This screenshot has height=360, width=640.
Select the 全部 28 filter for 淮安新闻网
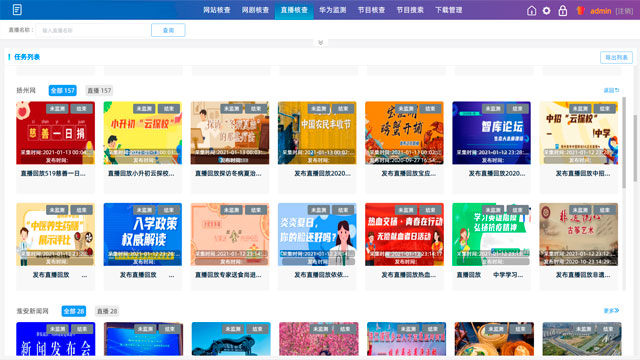tap(74, 311)
